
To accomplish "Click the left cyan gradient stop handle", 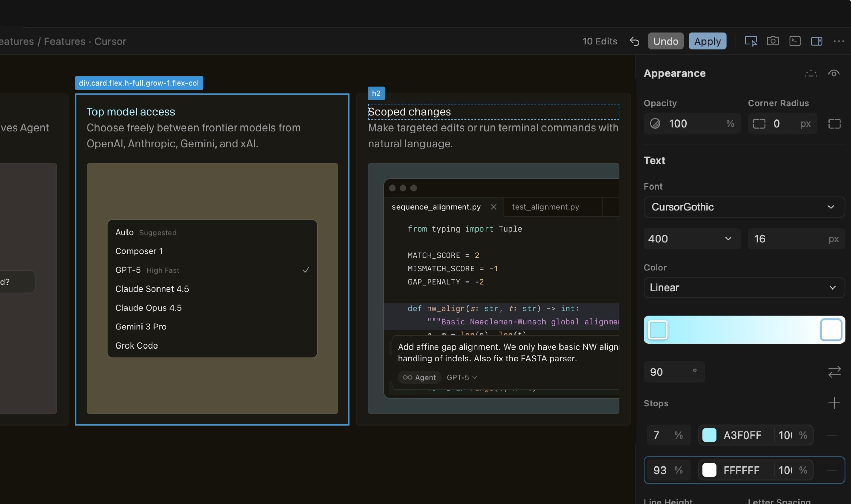I will 657,330.
